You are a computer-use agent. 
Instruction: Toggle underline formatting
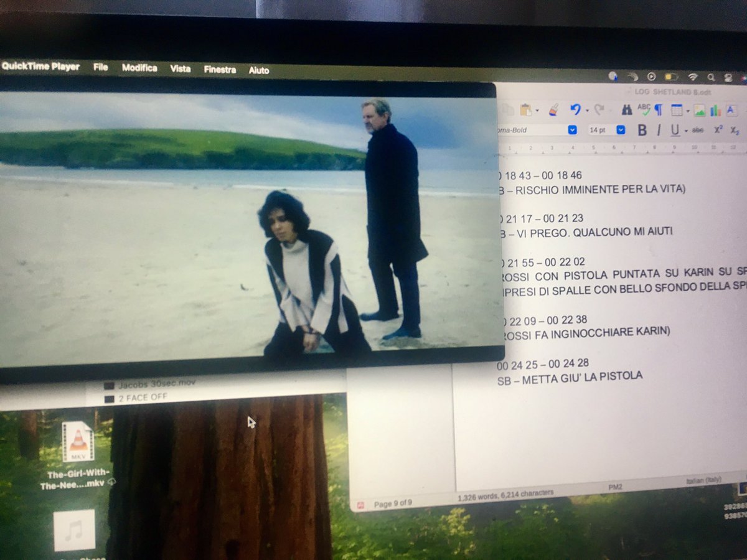(674, 131)
